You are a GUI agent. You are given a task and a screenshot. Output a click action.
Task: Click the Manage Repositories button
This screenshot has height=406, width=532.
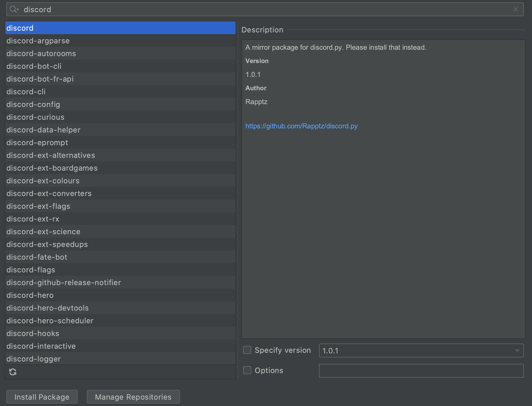click(x=133, y=397)
